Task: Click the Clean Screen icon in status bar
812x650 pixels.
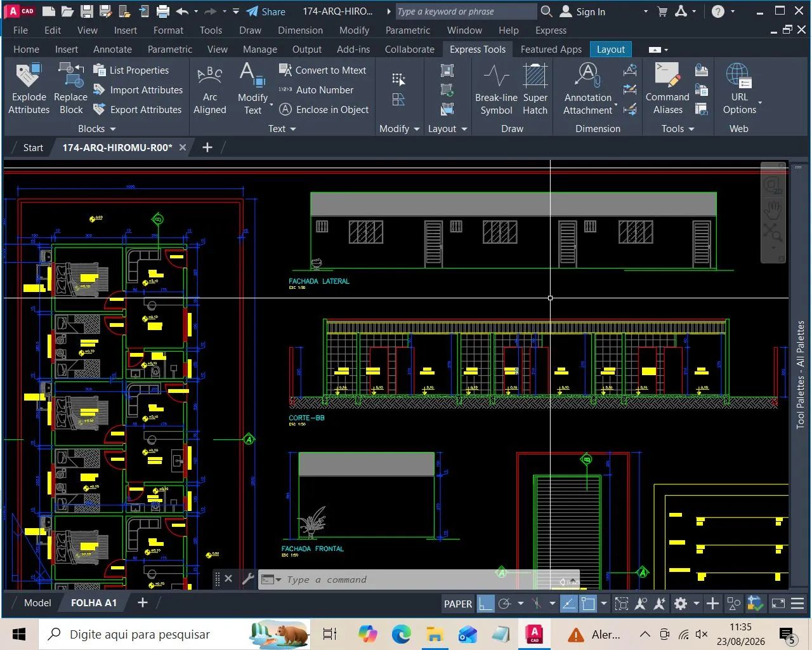Action: (x=778, y=604)
